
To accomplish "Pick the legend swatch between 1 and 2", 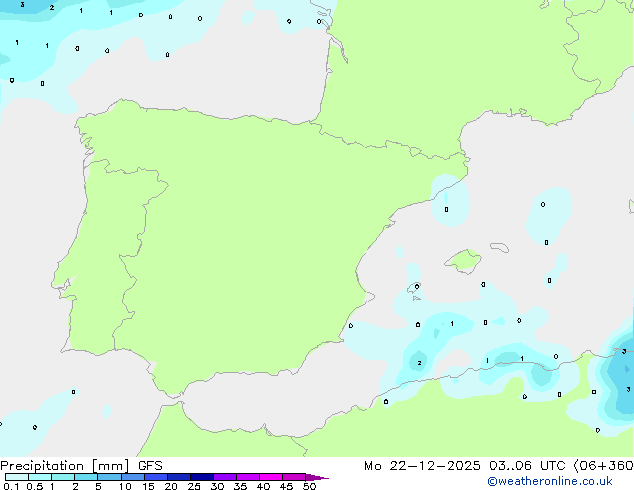I will point(63,477).
